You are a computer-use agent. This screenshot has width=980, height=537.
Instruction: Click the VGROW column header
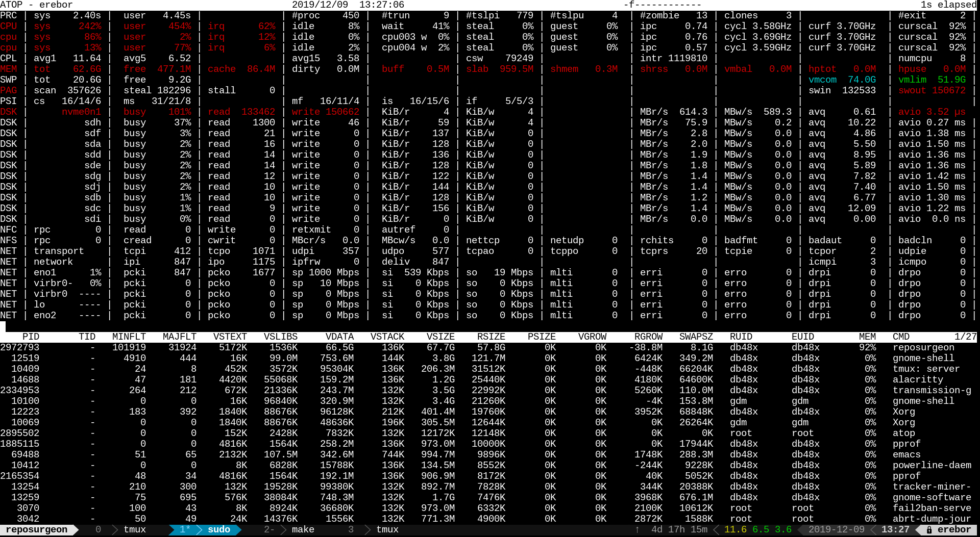[x=592, y=337]
